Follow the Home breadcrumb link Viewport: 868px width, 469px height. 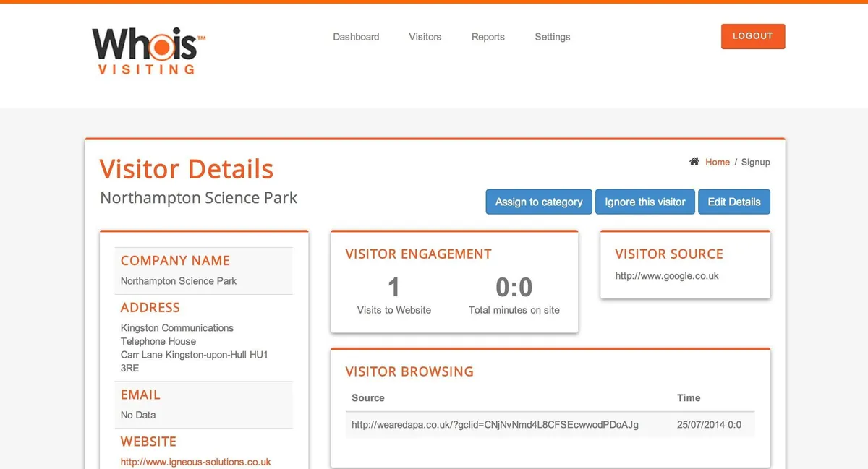[x=718, y=163]
